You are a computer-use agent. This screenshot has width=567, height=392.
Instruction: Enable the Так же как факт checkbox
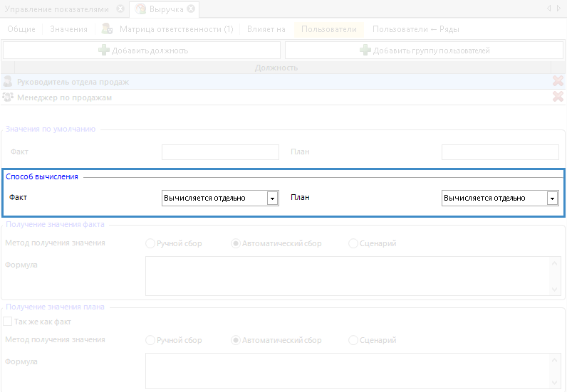(x=8, y=322)
